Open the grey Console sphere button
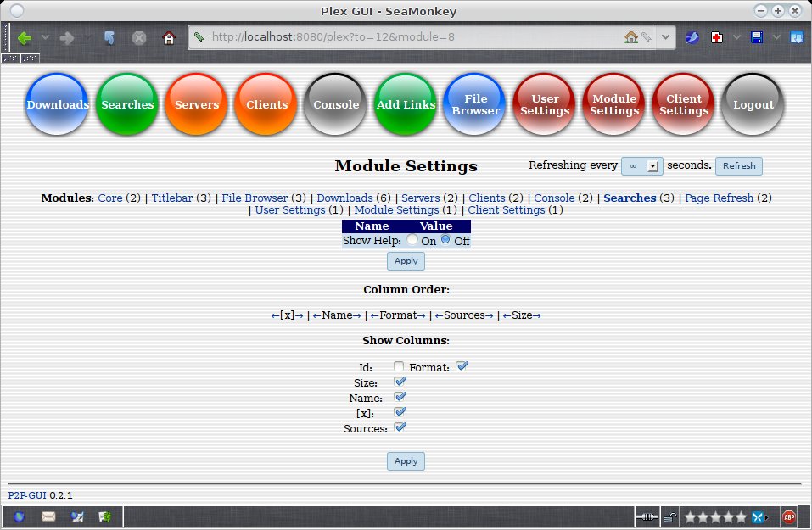This screenshot has height=530, width=812. point(335,104)
